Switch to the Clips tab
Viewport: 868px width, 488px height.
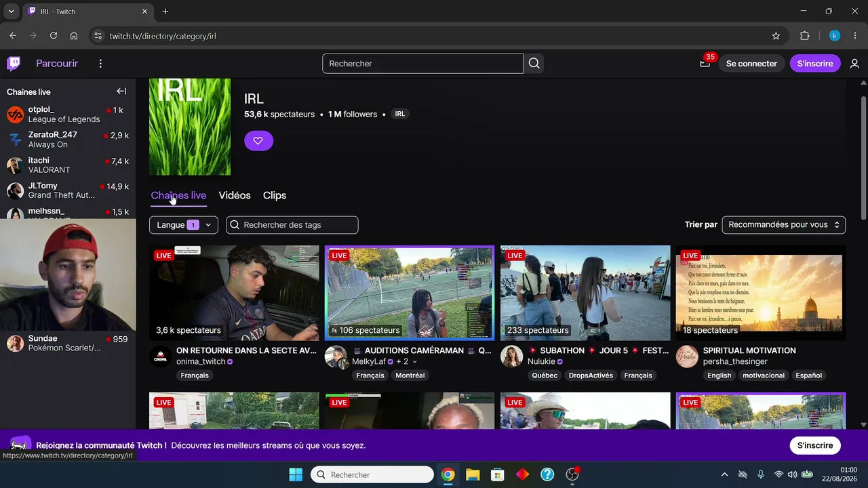(275, 195)
